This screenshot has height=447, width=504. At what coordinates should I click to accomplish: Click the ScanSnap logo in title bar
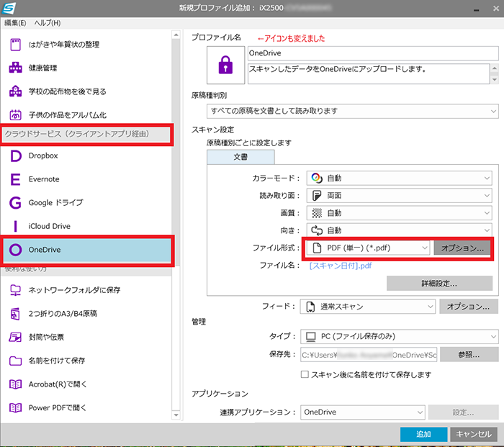[9, 8]
